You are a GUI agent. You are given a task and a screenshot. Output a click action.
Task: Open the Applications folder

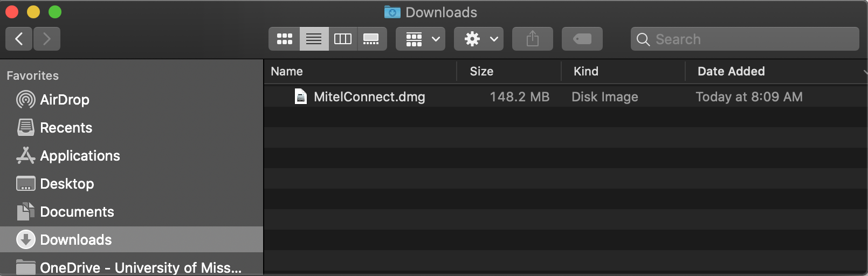[x=80, y=156]
